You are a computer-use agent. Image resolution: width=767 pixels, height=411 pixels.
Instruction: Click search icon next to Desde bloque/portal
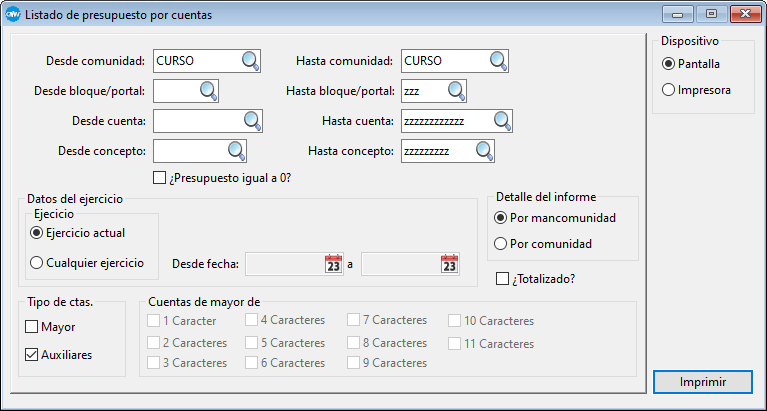[208, 91]
